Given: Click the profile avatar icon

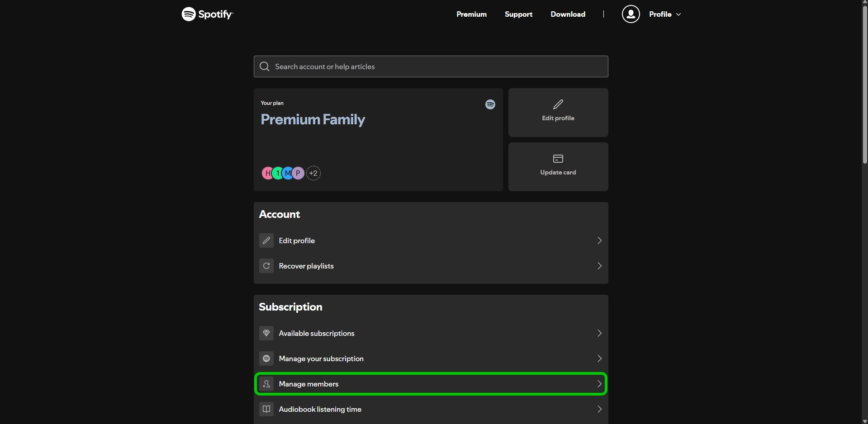Looking at the screenshot, I should [631, 14].
